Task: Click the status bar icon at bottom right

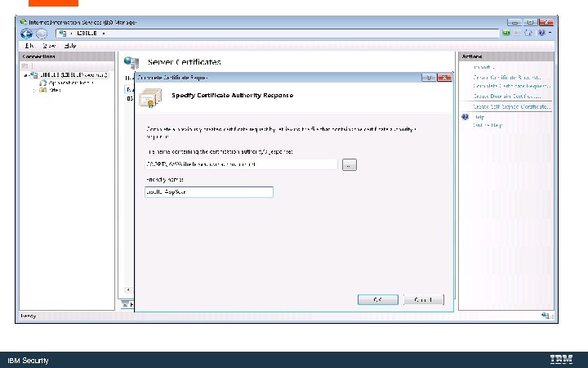Action: click(x=546, y=316)
